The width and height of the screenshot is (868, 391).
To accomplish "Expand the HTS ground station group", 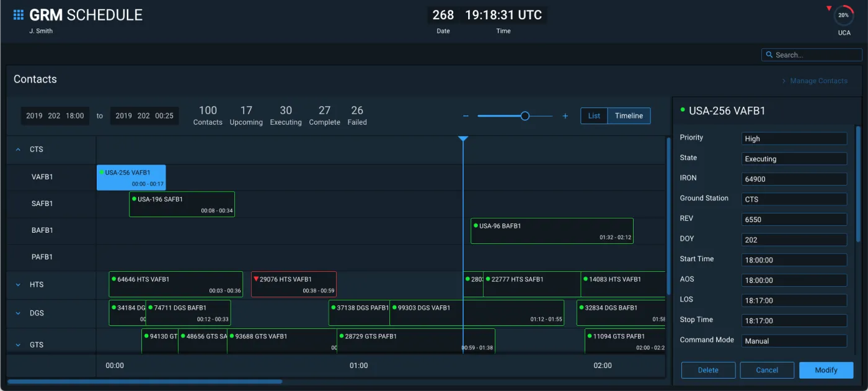I will 18,285.
